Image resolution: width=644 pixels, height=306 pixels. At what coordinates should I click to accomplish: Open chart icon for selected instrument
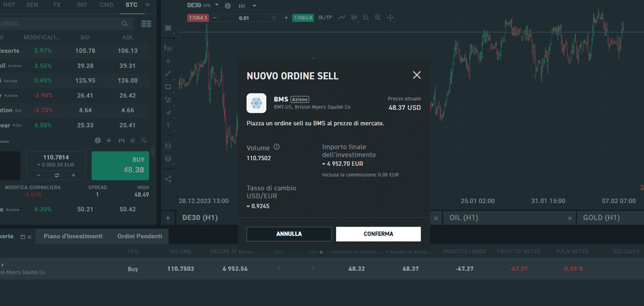(x=121, y=140)
